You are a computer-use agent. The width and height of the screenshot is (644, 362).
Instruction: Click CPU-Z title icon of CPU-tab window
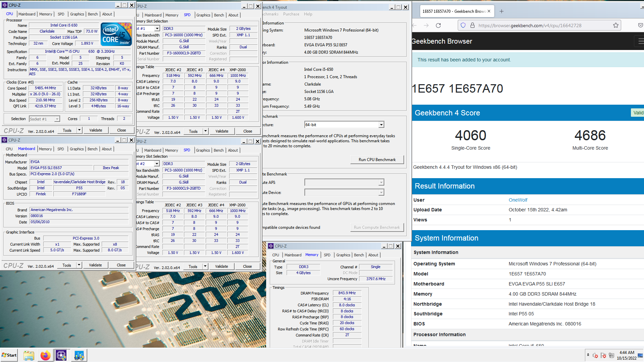(x=5, y=5)
